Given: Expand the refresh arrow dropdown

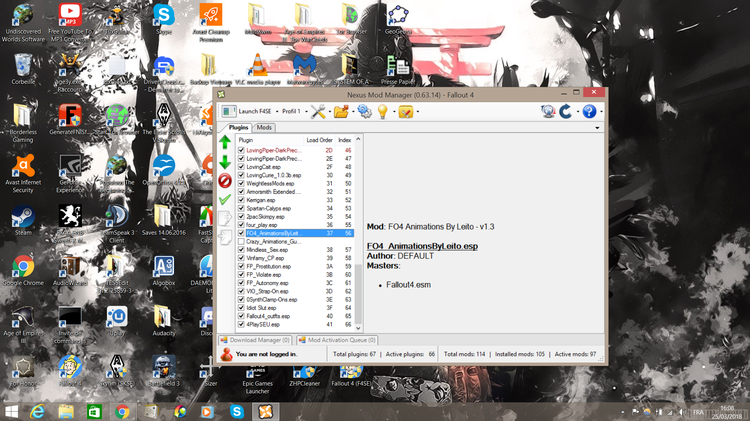Looking at the screenshot, I should tap(577, 112).
